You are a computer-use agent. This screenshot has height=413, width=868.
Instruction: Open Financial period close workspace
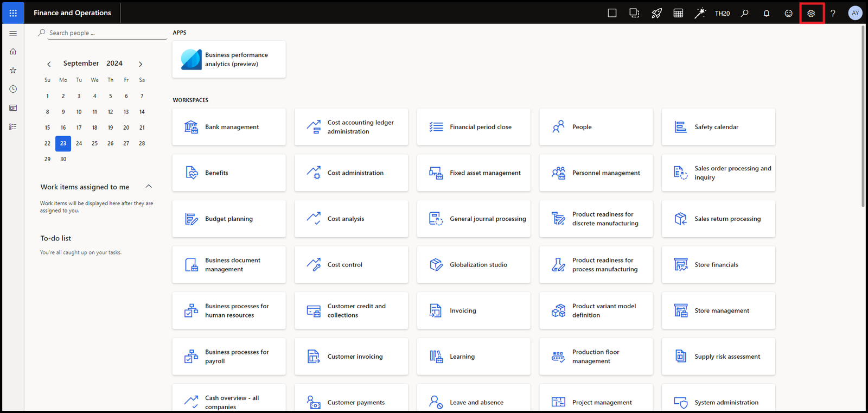(474, 127)
